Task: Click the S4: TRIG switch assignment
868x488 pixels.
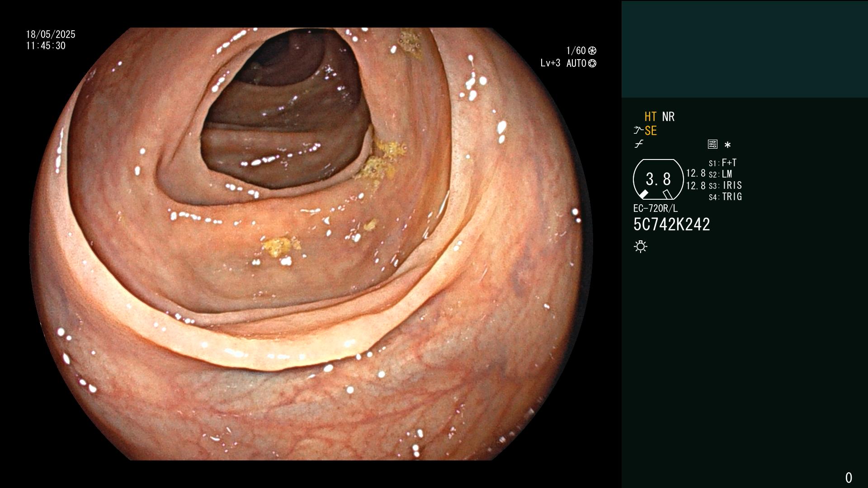Action: point(725,197)
